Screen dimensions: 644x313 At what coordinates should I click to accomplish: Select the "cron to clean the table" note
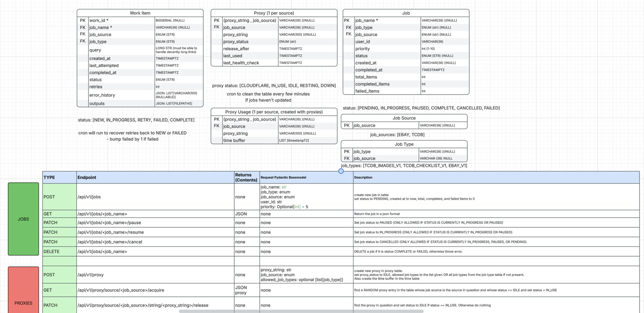(268, 97)
